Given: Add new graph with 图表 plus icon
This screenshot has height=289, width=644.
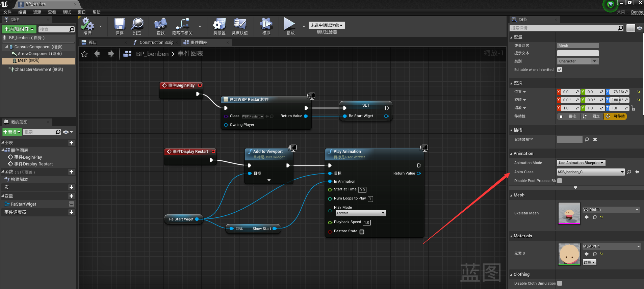Looking at the screenshot, I should point(71,143).
